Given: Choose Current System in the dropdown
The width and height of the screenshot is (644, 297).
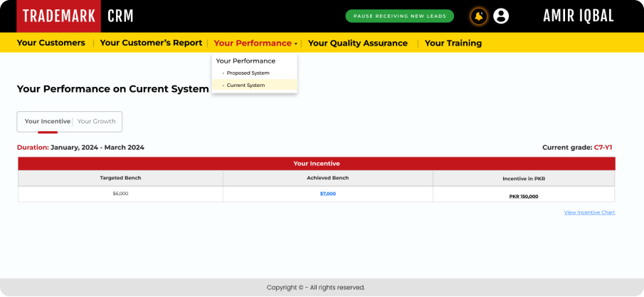Looking at the screenshot, I should (246, 85).
